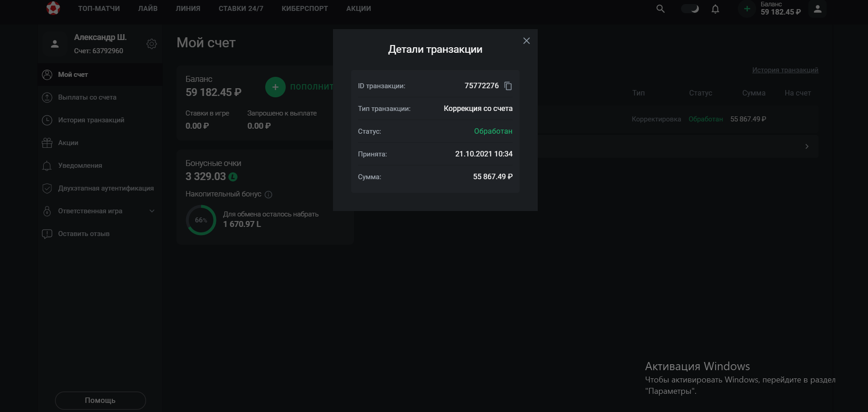The width and height of the screenshot is (868, 412).
Task: Click the 66% bonus progress circle
Action: (x=201, y=220)
